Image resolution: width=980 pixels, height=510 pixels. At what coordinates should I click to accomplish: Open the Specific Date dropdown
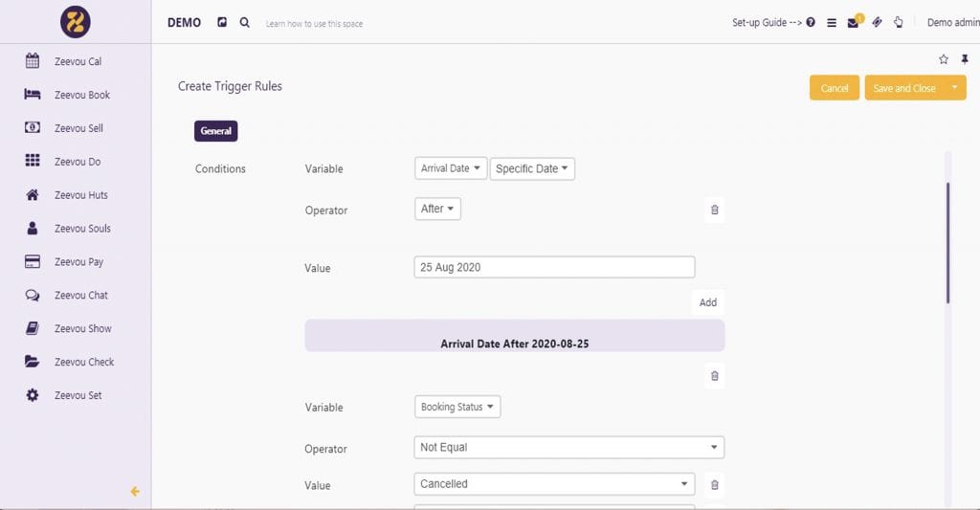[x=532, y=168]
